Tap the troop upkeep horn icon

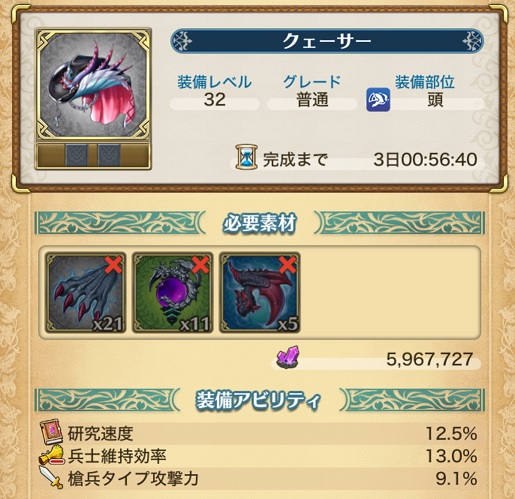tap(52, 455)
